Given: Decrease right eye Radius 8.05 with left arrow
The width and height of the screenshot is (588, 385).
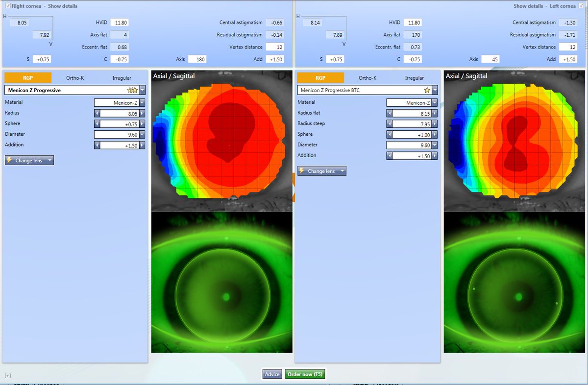Looking at the screenshot, I should 97,113.
